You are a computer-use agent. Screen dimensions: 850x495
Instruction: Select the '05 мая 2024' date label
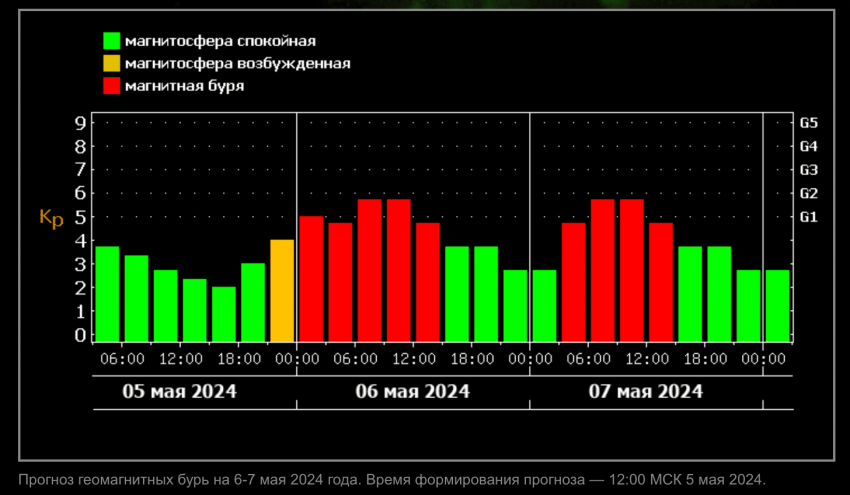[x=180, y=391]
